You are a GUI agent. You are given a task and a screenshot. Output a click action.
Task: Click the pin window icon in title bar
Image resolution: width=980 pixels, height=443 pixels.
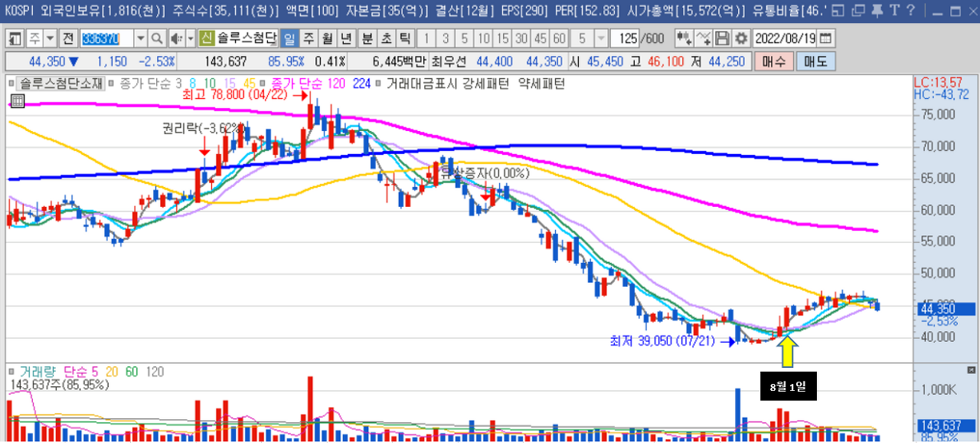(x=879, y=11)
